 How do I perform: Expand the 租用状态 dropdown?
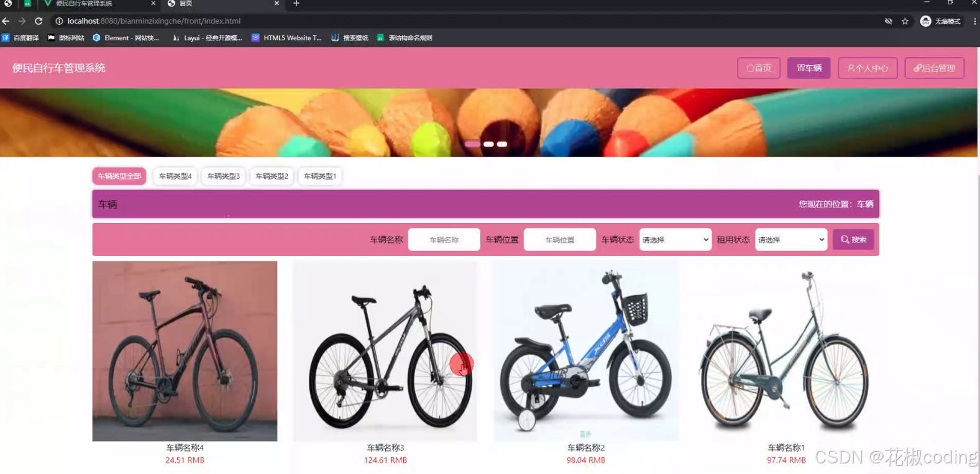[x=790, y=240]
